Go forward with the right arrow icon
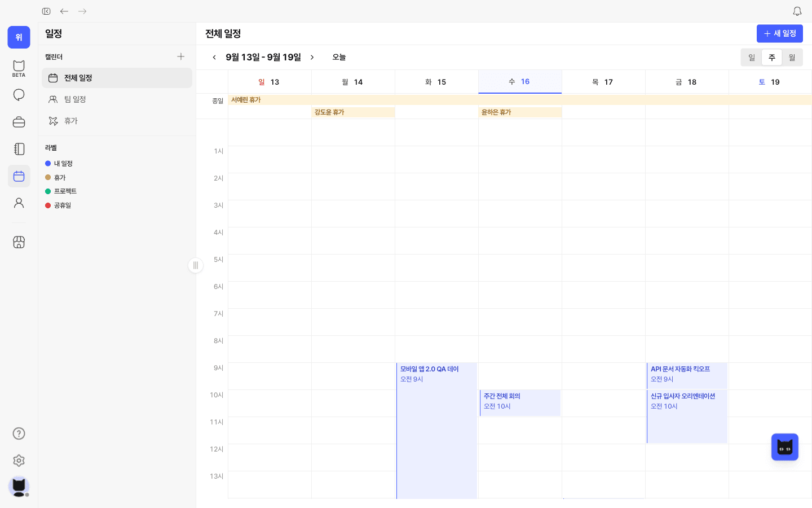Viewport: 812px width, 508px height. click(82, 11)
